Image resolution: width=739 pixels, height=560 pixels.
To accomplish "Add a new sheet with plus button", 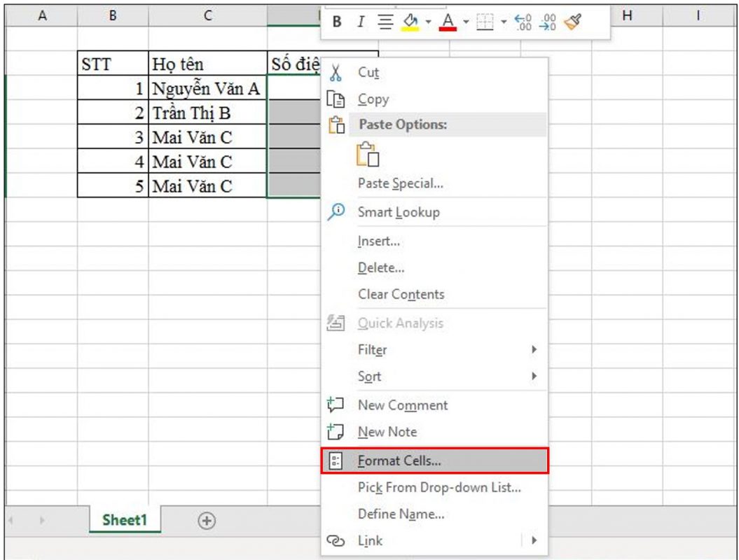I will (x=207, y=520).
